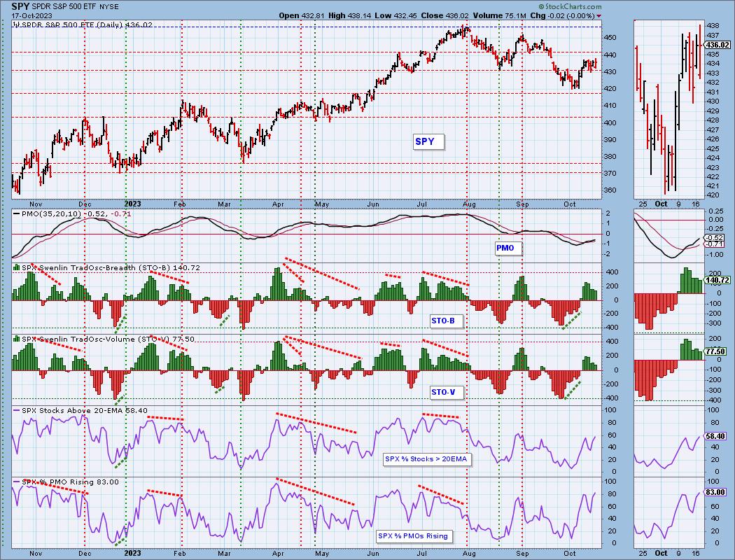This screenshot has width=735, height=560.
Task: Click the 438 label on zoomed price panel
Action: tap(713, 26)
